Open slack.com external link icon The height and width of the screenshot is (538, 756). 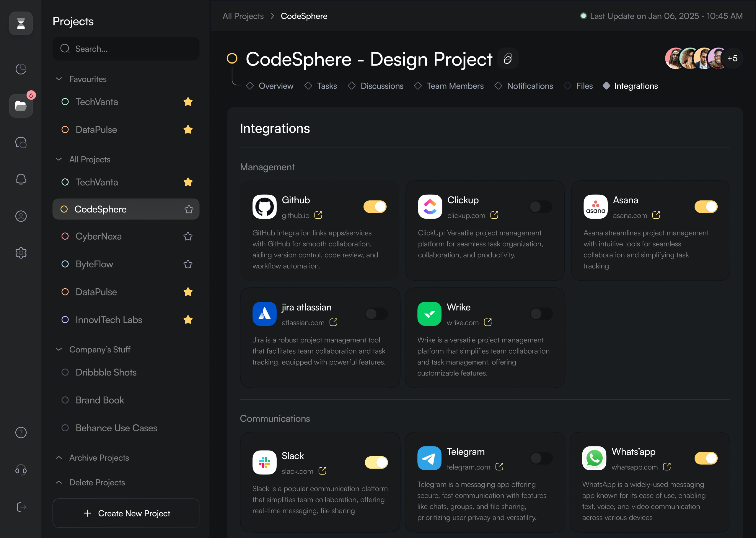(322, 471)
